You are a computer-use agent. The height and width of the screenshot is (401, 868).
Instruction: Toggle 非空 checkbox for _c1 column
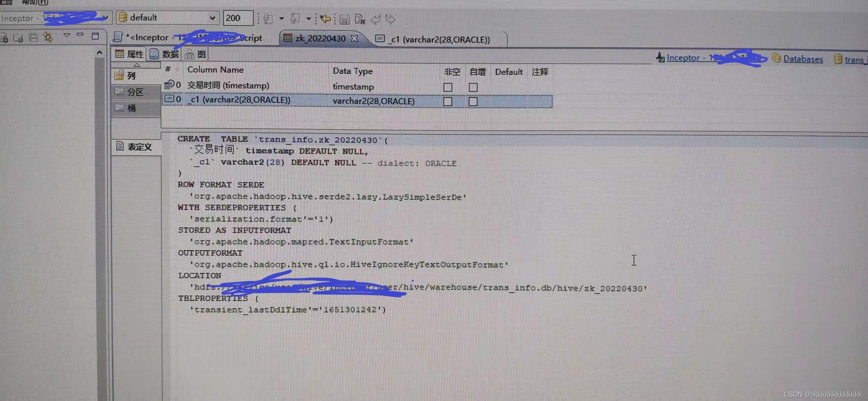448,101
